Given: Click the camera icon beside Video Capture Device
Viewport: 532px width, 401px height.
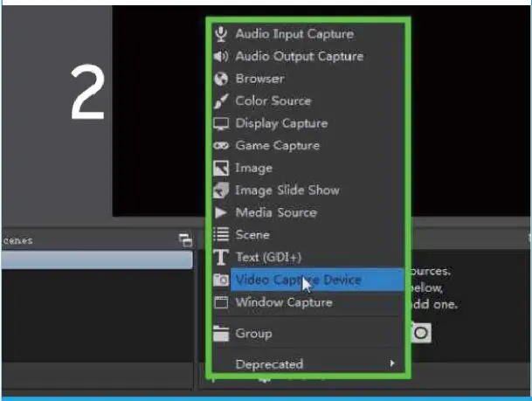Looking at the screenshot, I should pos(221,280).
